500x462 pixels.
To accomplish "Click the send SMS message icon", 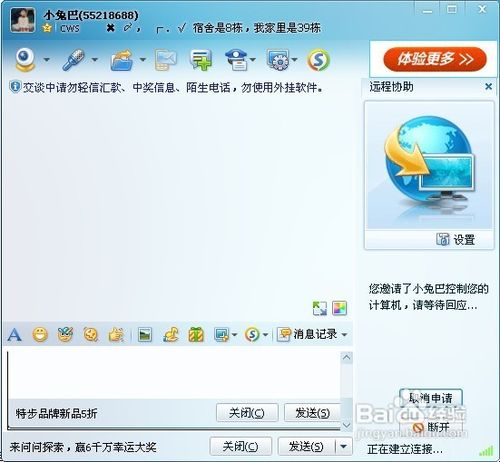I will click(165, 60).
